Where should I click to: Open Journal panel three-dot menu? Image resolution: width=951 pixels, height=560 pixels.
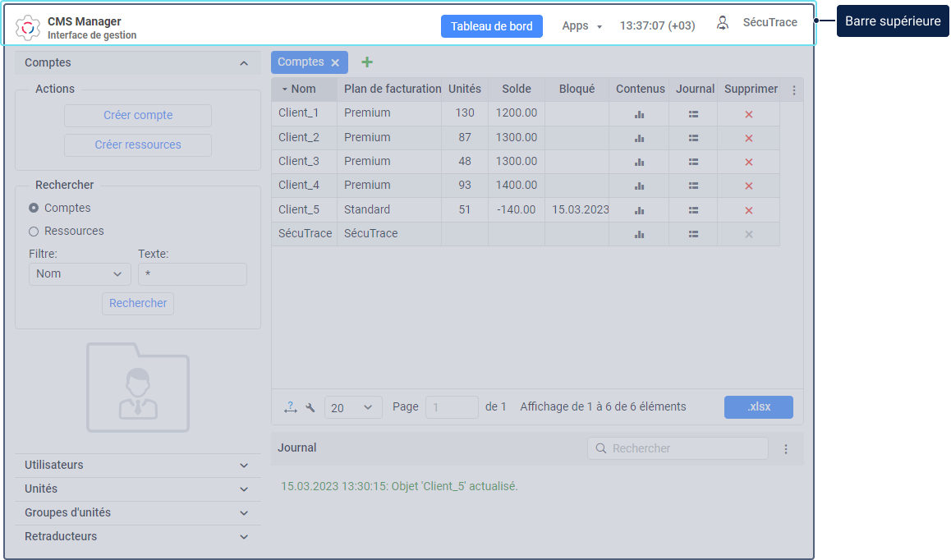click(785, 449)
